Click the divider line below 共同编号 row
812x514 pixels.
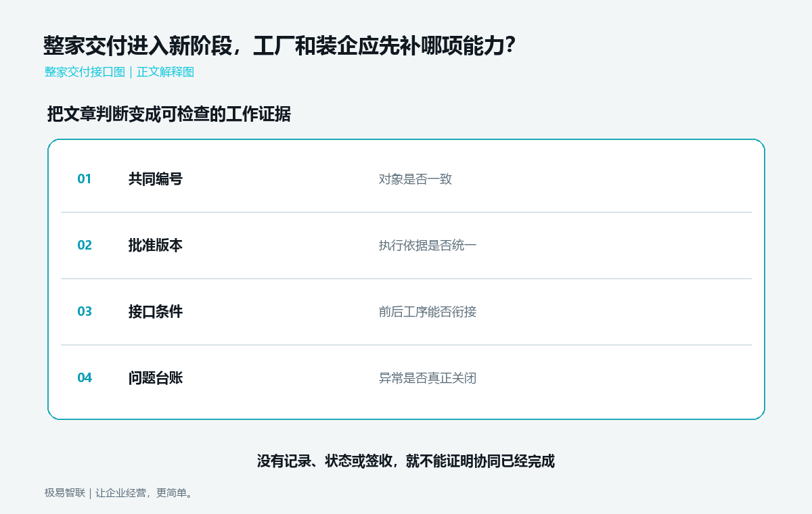(406, 212)
